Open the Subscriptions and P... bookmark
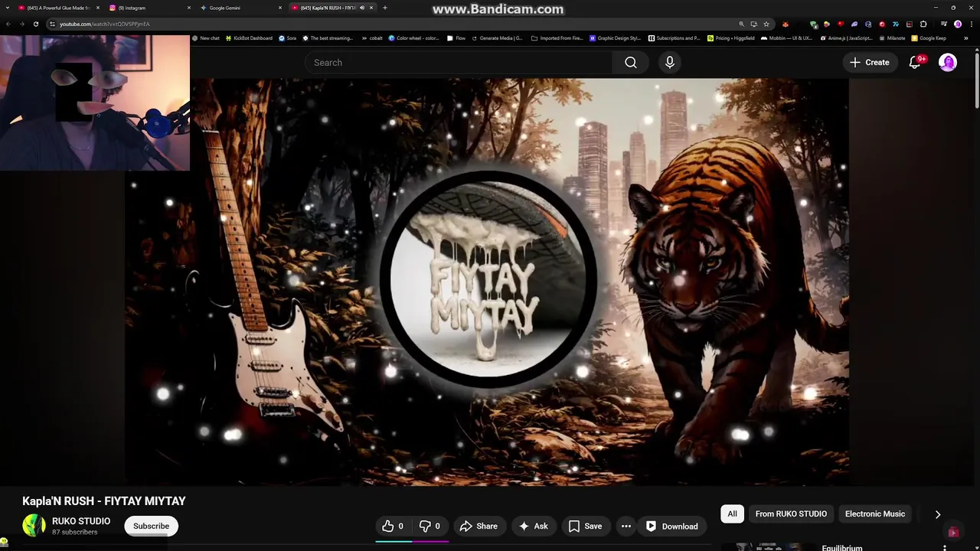The image size is (980, 551). pos(674,37)
